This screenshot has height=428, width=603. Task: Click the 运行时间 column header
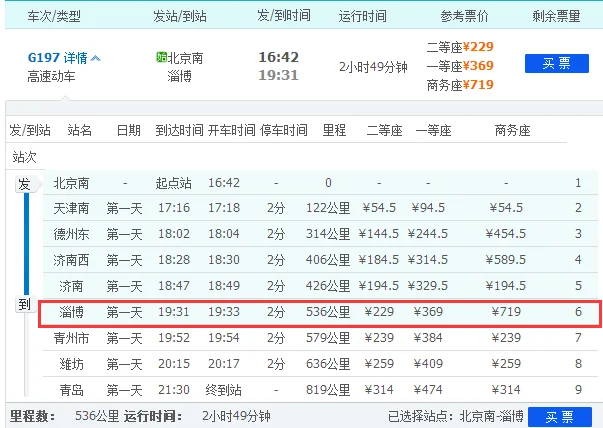(x=362, y=16)
